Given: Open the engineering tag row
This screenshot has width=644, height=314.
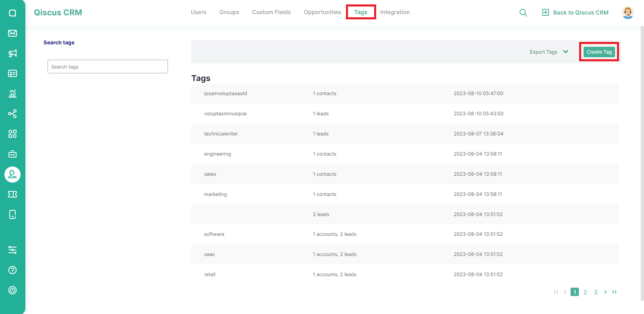Looking at the screenshot, I should click(x=404, y=154).
